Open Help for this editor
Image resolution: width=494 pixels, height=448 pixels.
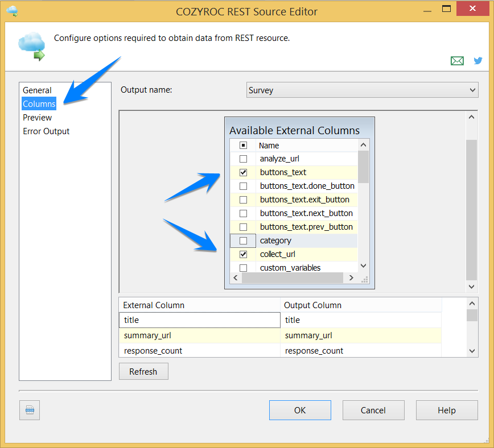pos(447,410)
